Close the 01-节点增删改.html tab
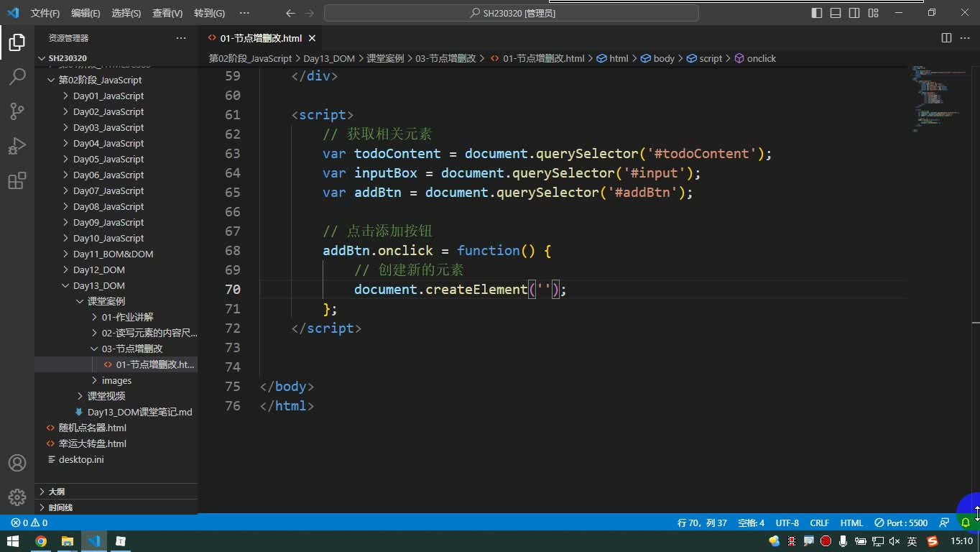 coord(313,38)
